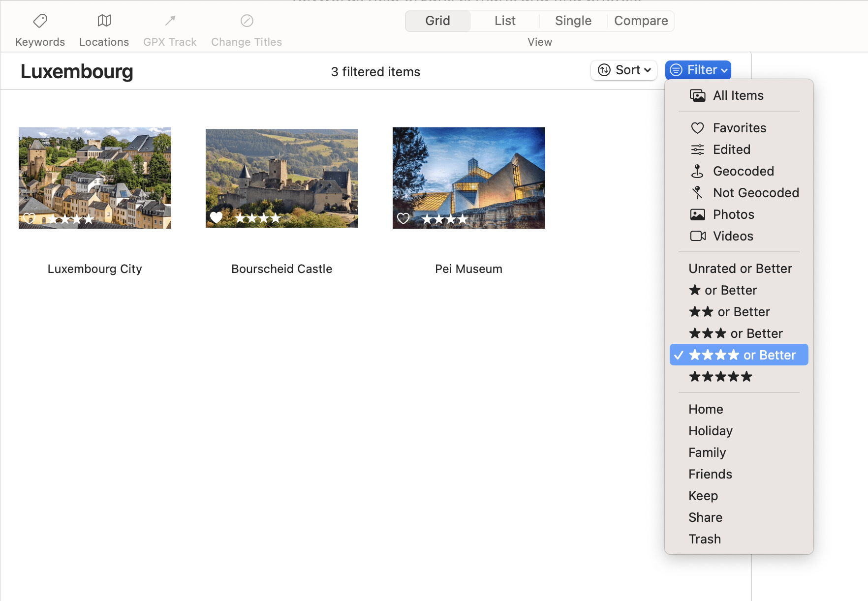Filter by Geocoded items
Image resolution: width=868 pixels, height=601 pixels.
pyautogui.click(x=739, y=171)
